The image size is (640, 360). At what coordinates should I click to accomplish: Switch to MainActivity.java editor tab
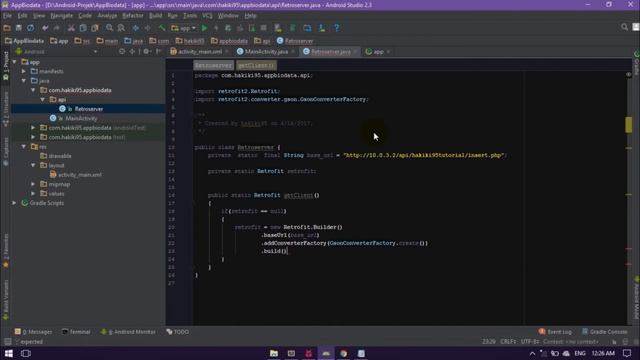pyautogui.click(x=266, y=52)
